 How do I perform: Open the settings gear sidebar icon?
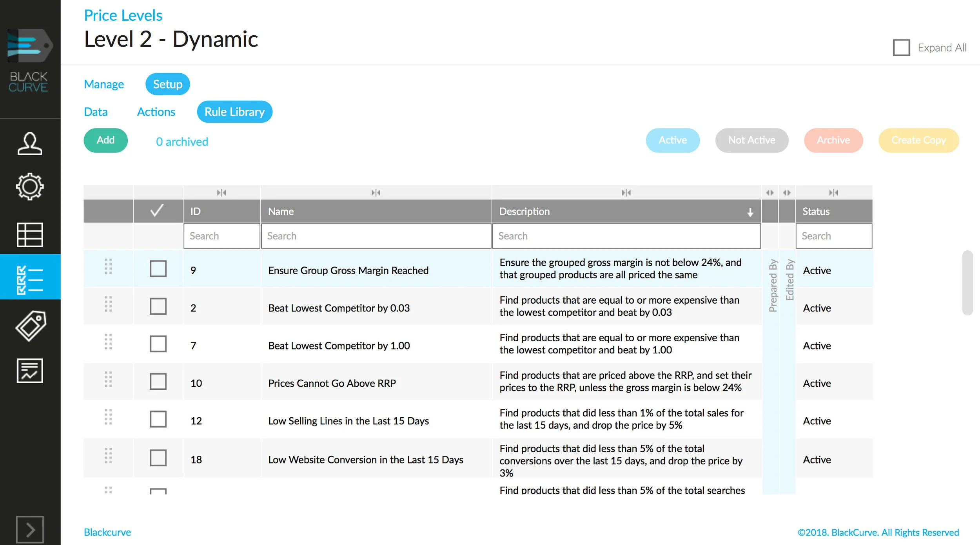click(30, 186)
